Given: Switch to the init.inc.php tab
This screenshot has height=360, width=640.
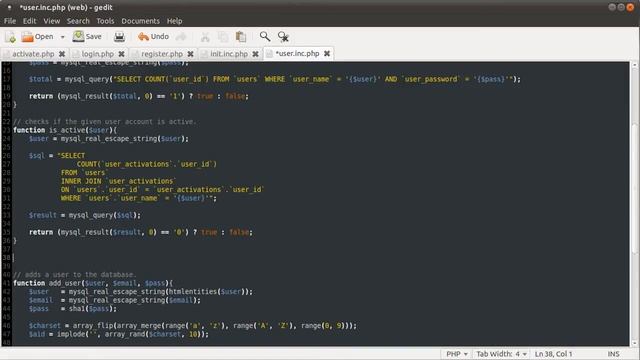Looking at the screenshot, I should [229, 54].
